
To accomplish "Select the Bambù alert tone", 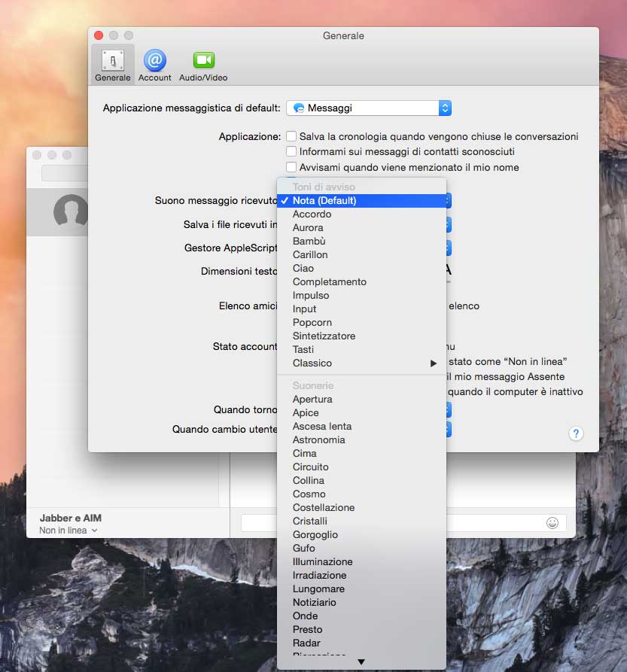I will point(361,242).
